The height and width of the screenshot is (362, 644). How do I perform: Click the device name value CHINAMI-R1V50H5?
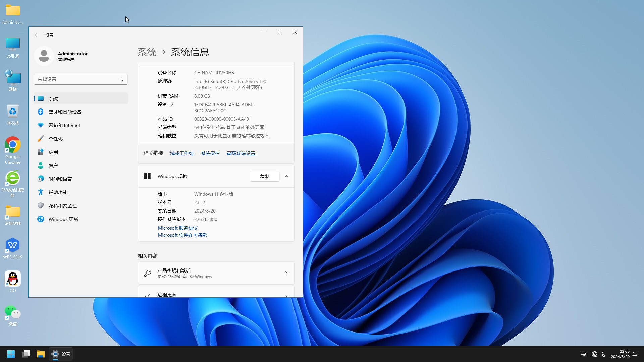click(214, 73)
